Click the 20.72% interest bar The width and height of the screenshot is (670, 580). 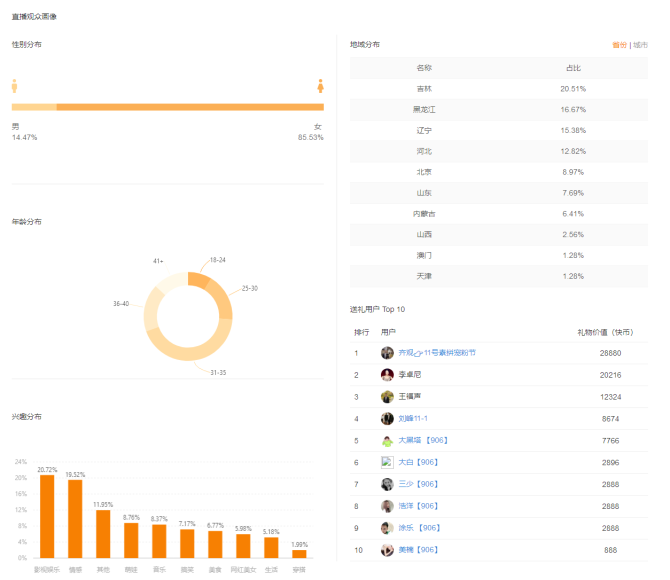[47, 516]
